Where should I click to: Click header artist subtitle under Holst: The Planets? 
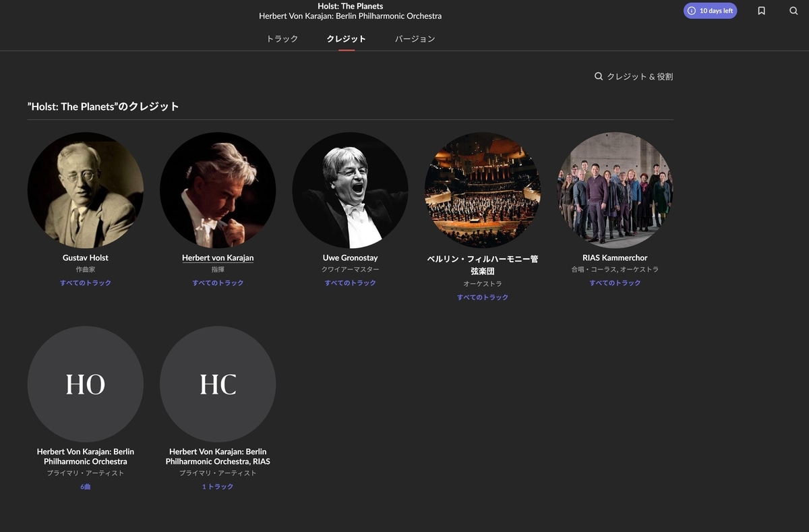351,16
